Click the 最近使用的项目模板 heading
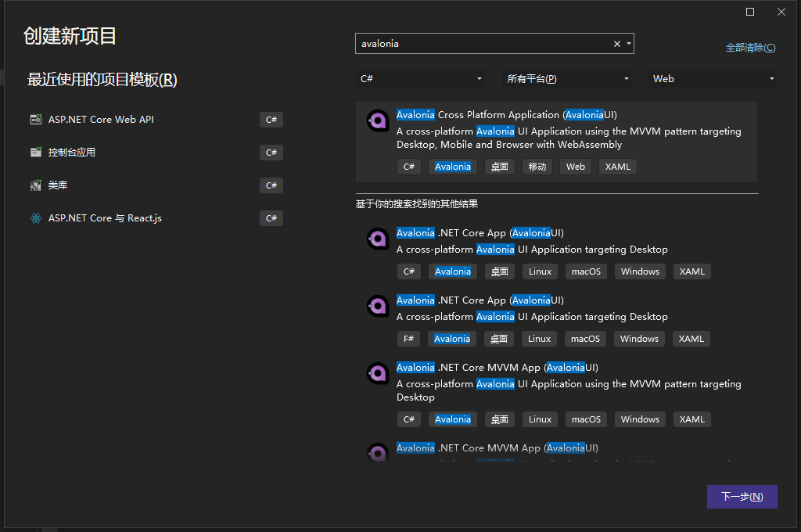This screenshot has width=801, height=532. click(x=102, y=80)
